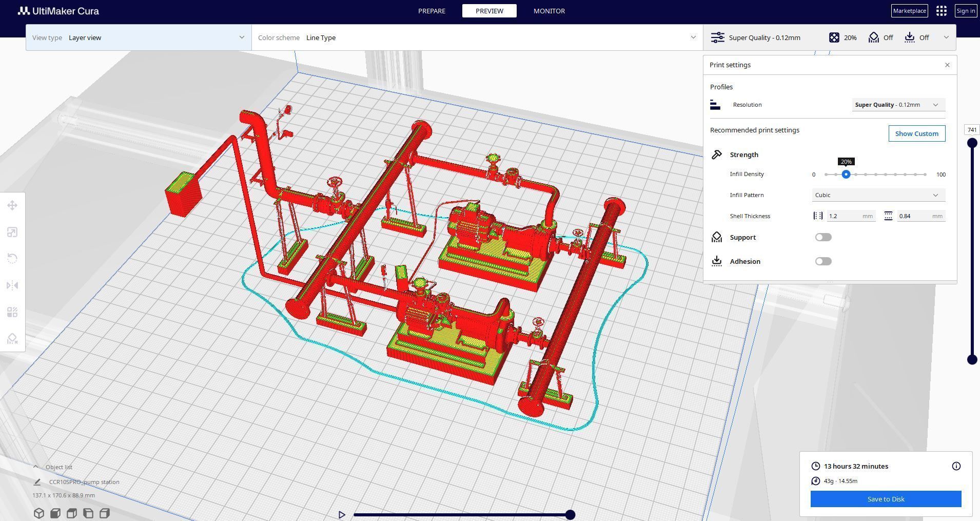Play the layer simulation
The height and width of the screenshot is (521, 980).
coord(342,515)
